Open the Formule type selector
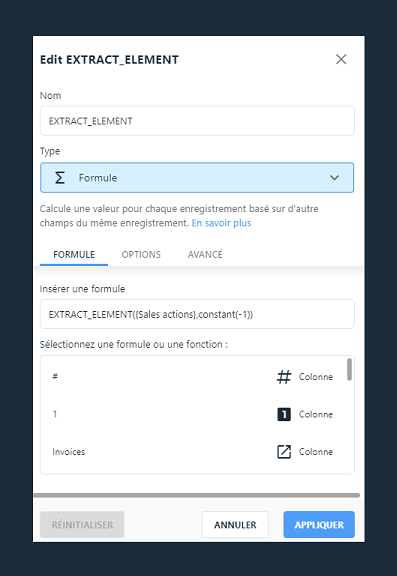 pos(197,178)
